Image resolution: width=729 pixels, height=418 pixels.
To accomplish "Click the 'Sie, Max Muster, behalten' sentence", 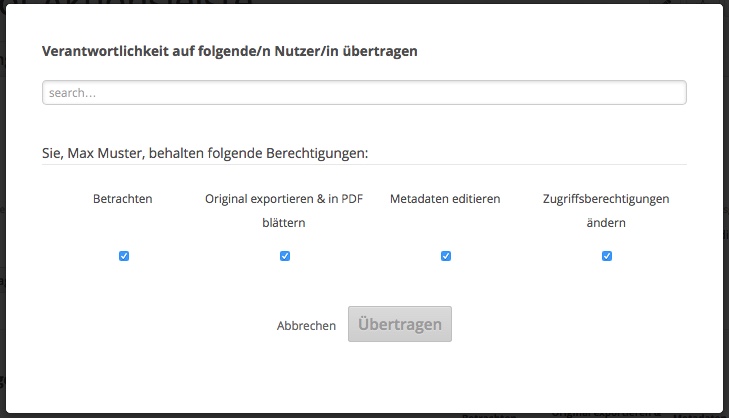I will point(205,154).
